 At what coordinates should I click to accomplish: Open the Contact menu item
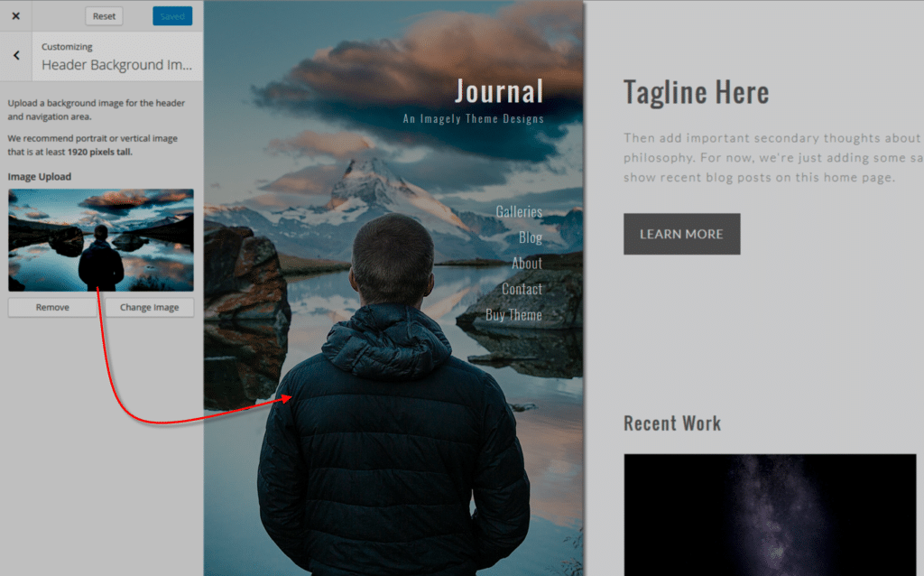(x=522, y=289)
